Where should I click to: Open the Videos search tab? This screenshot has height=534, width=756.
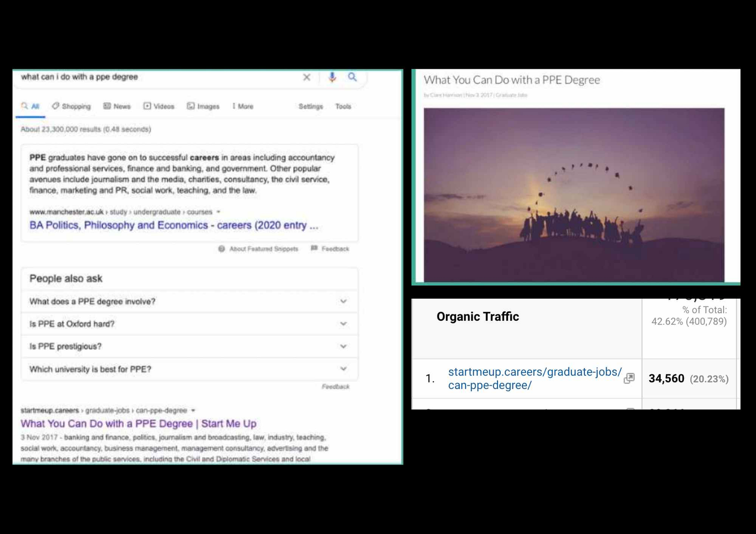pos(159,106)
